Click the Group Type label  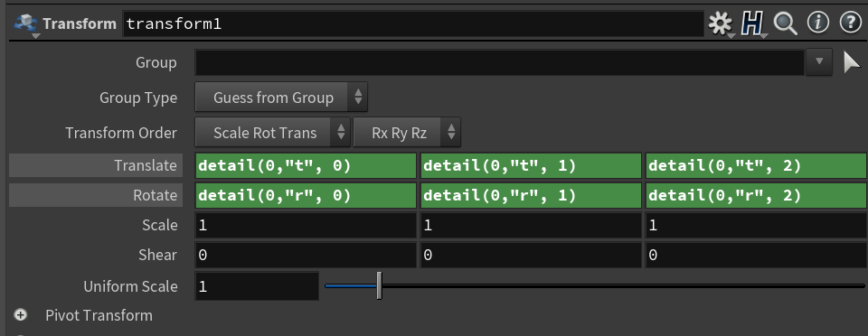coord(138,98)
